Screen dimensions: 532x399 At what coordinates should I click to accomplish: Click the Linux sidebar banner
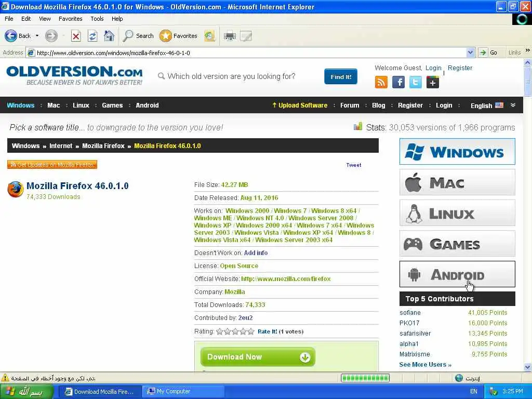pyautogui.click(x=457, y=212)
